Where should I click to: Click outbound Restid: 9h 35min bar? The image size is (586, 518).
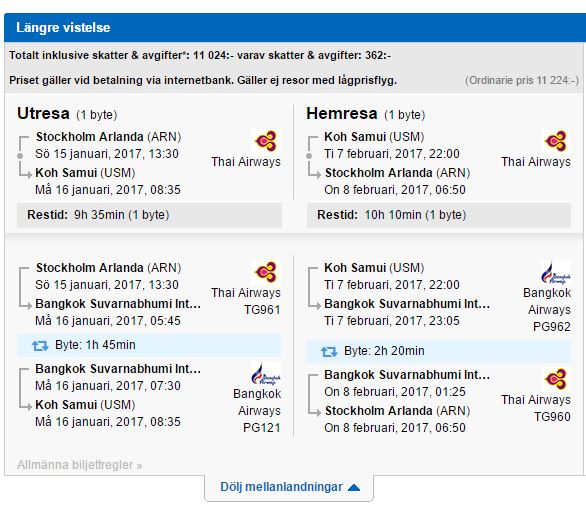pos(149,215)
